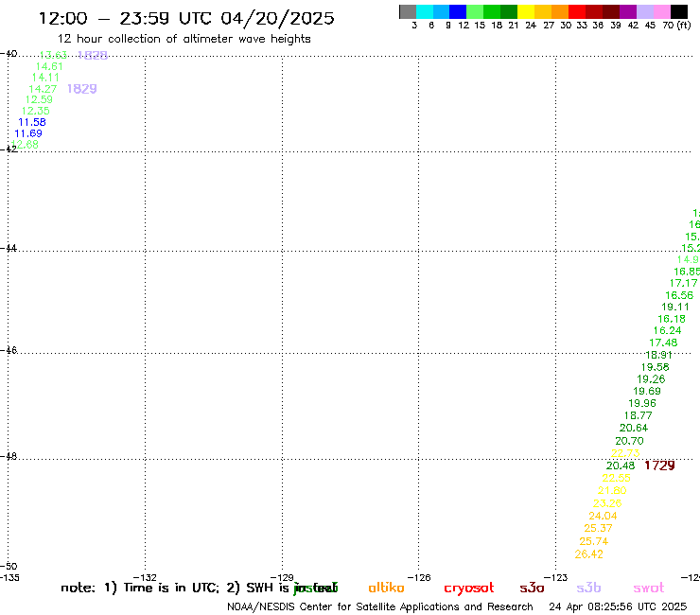Click the yellow 22.73 wave height value

tap(625, 453)
